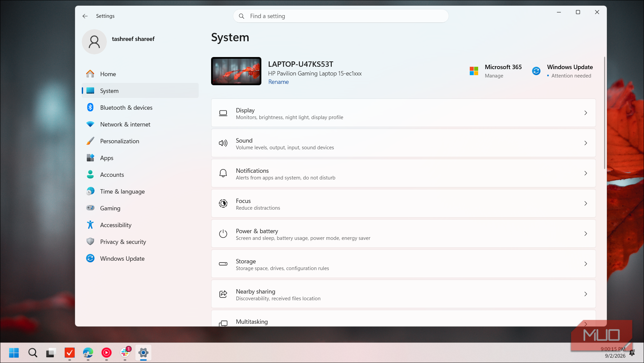Image resolution: width=644 pixels, height=363 pixels.
Task: Expand Sound settings chevron
Action: coord(586,143)
